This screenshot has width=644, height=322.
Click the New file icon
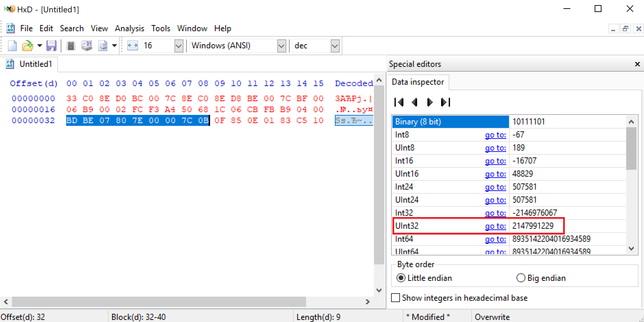click(12, 46)
